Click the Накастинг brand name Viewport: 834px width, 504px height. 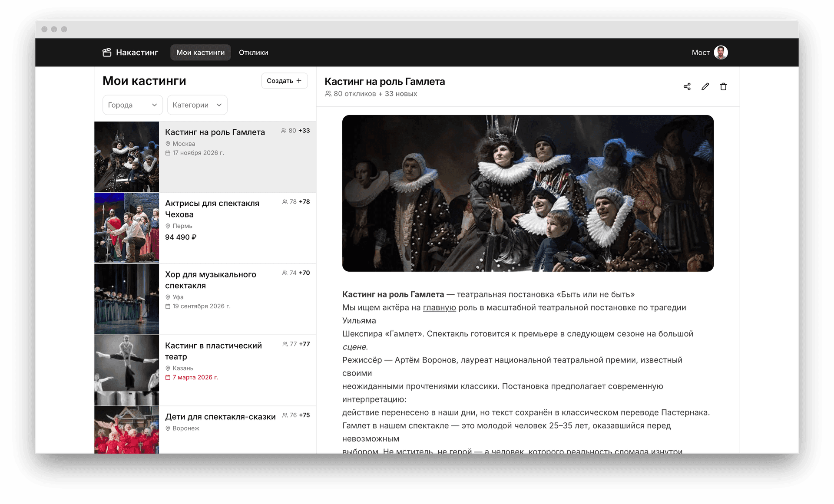coord(137,53)
